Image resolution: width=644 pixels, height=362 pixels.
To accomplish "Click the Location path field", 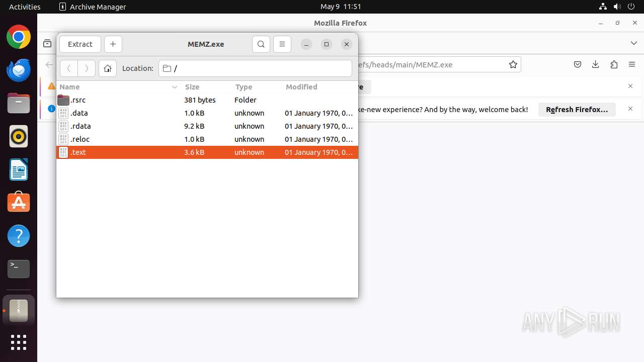I will tap(256, 68).
